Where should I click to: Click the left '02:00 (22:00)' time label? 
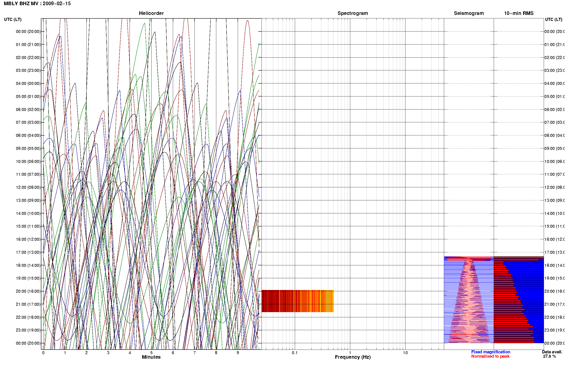pyautogui.click(x=28, y=58)
